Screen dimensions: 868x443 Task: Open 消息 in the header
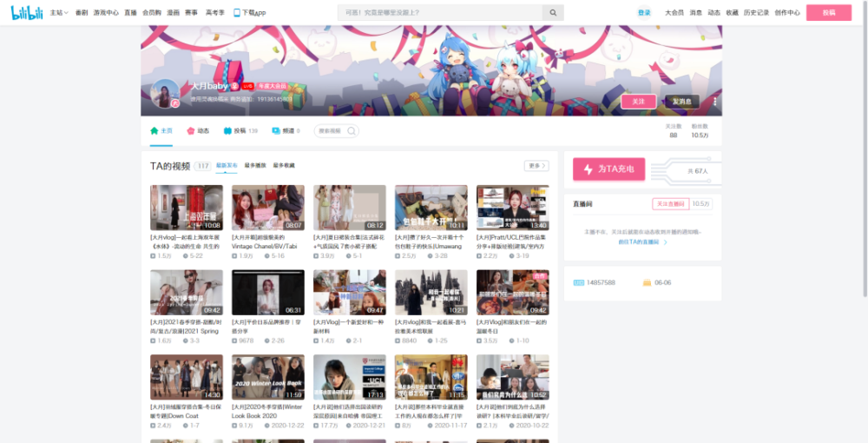tap(696, 13)
